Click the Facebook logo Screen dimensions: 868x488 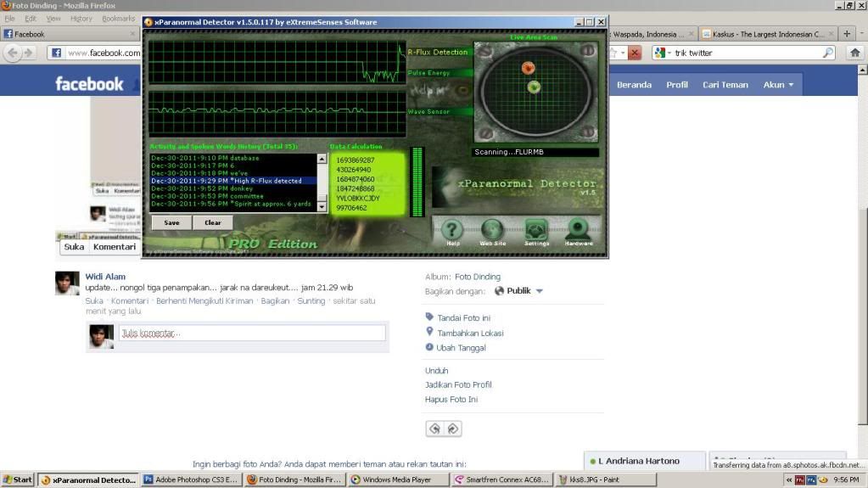pyautogui.click(x=89, y=84)
